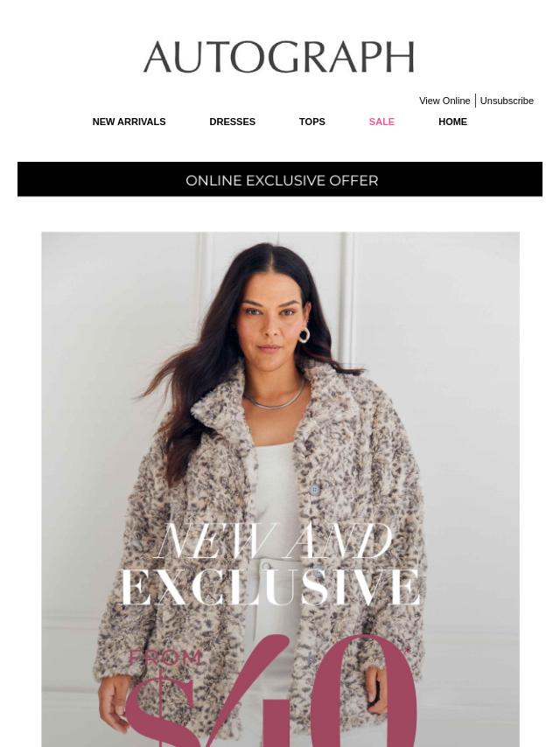Click the model's silver necklace
560x747 pixels.
[x=274, y=399]
